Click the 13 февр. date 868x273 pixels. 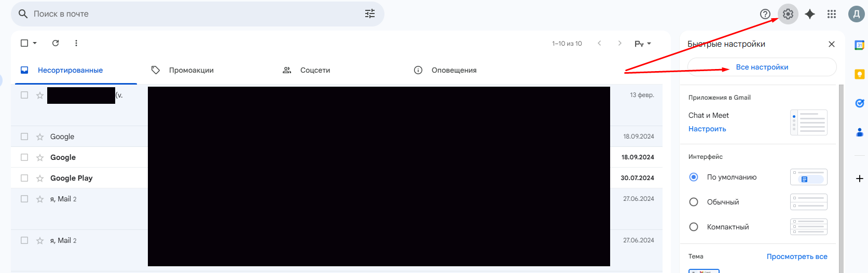tap(642, 95)
